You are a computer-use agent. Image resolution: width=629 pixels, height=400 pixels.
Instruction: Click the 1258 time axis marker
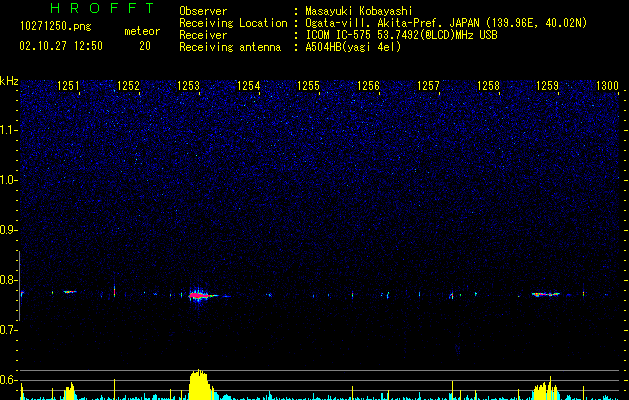[488, 86]
